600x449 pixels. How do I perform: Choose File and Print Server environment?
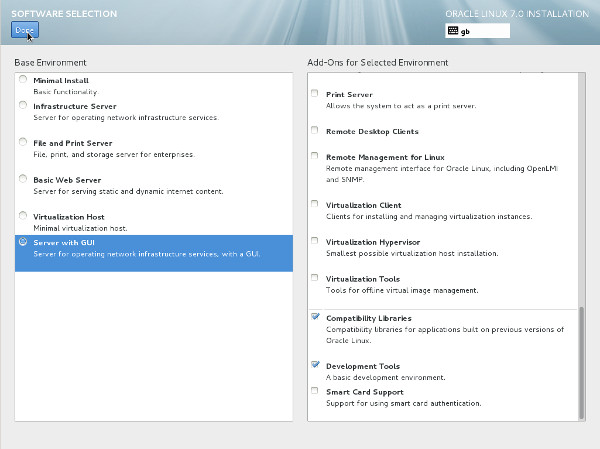(x=23, y=142)
